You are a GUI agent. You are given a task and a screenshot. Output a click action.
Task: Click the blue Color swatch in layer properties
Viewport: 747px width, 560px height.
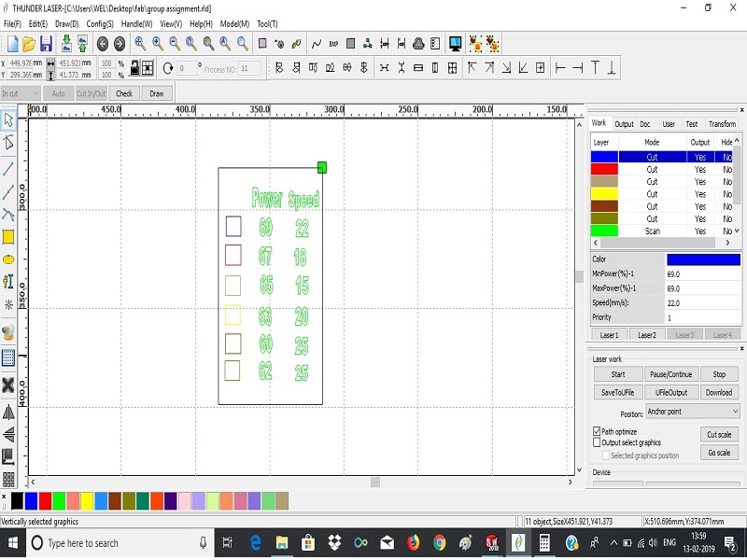pos(703,259)
